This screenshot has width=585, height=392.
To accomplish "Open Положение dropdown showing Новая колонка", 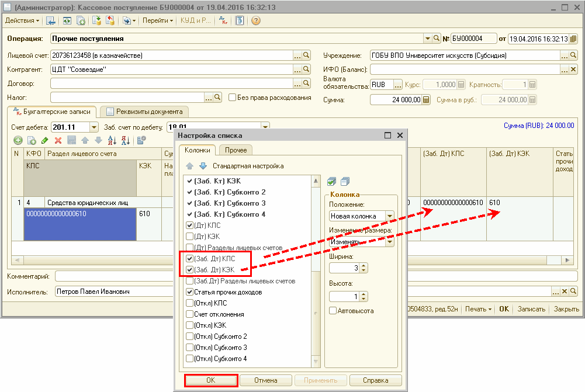I will 390,216.
